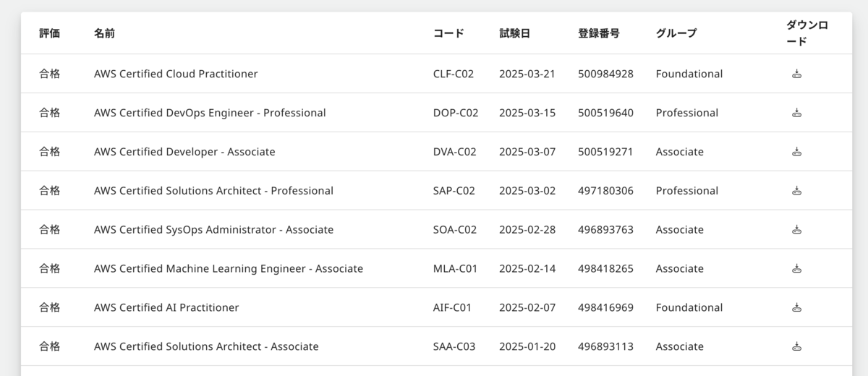Click the 評価 column header
The width and height of the screenshot is (868, 376).
(49, 33)
